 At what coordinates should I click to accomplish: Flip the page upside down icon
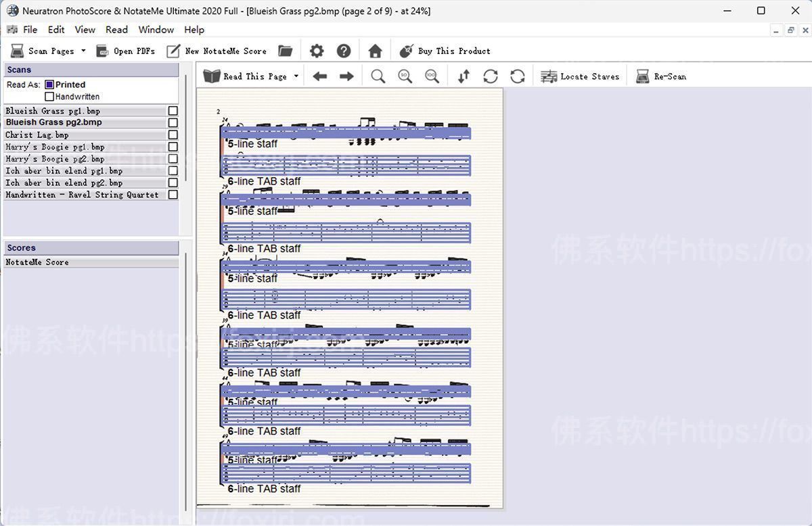[464, 77]
